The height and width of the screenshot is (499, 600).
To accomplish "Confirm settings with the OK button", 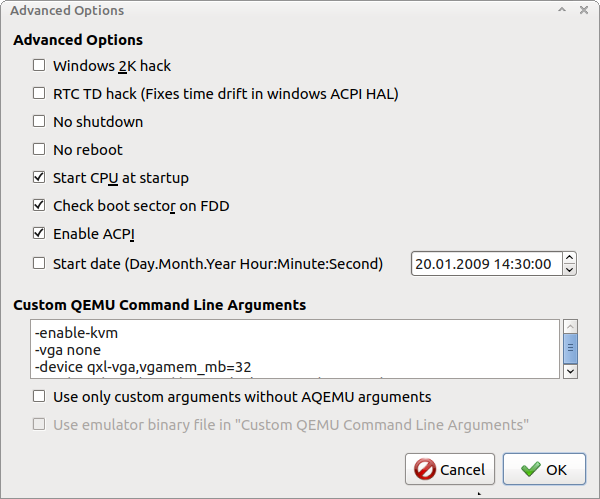I will (x=544, y=469).
